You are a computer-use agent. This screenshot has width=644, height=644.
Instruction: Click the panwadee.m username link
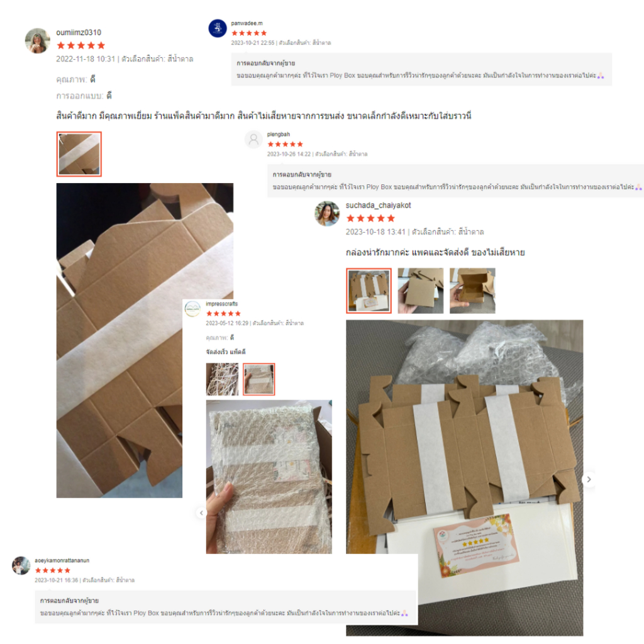[x=247, y=23]
